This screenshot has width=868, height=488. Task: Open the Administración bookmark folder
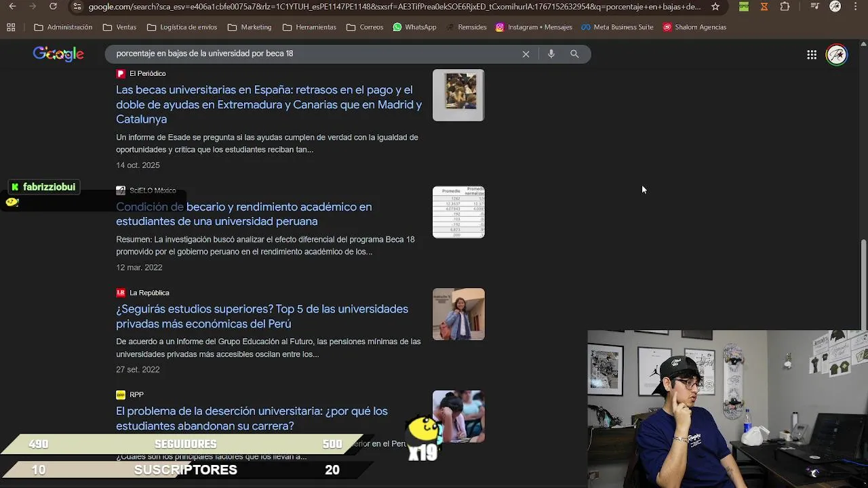[63, 27]
